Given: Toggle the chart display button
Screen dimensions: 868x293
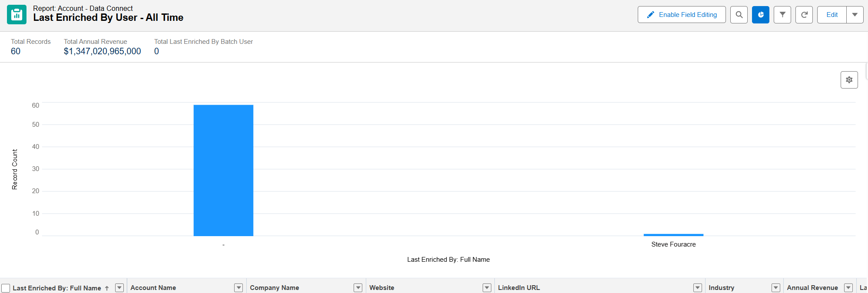Looking at the screenshot, I should tap(760, 15).
